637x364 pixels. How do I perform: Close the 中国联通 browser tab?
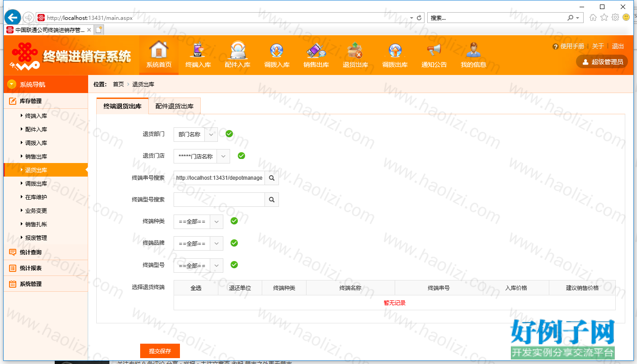(x=89, y=30)
